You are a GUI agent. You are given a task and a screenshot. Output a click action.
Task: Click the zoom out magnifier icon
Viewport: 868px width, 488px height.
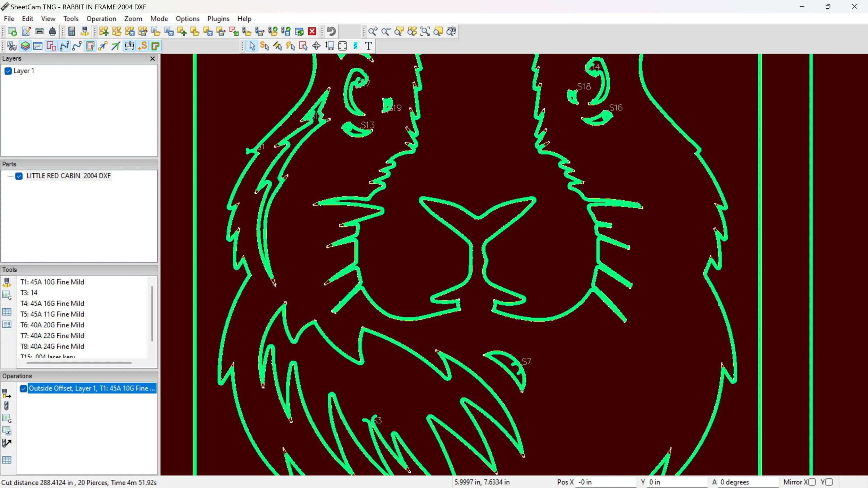tap(385, 31)
